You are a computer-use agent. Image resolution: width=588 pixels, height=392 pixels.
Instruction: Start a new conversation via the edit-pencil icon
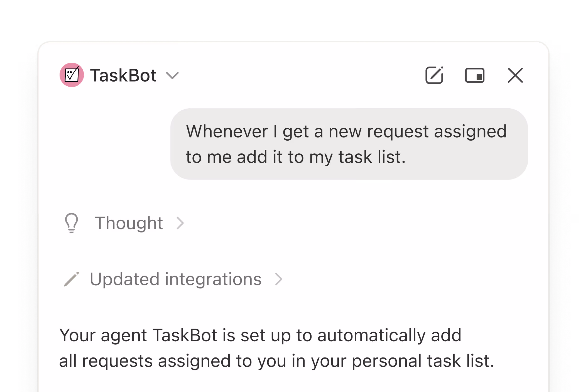(434, 75)
